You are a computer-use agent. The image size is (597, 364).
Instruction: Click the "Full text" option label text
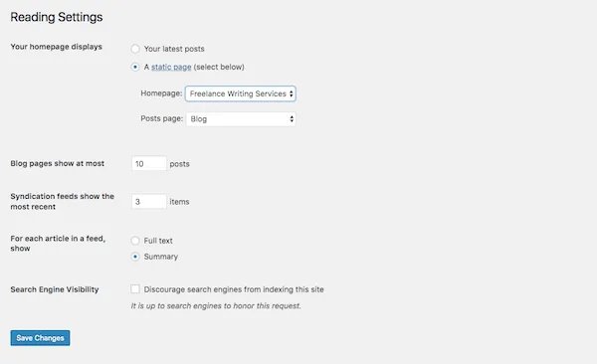point(158,241)
